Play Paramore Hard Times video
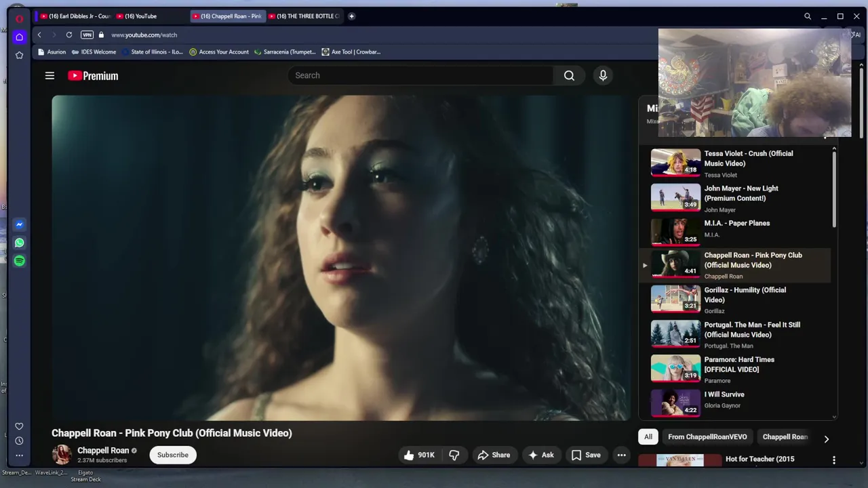The height and width of the screenshot is (488, 868). click(x=736, y=369)
